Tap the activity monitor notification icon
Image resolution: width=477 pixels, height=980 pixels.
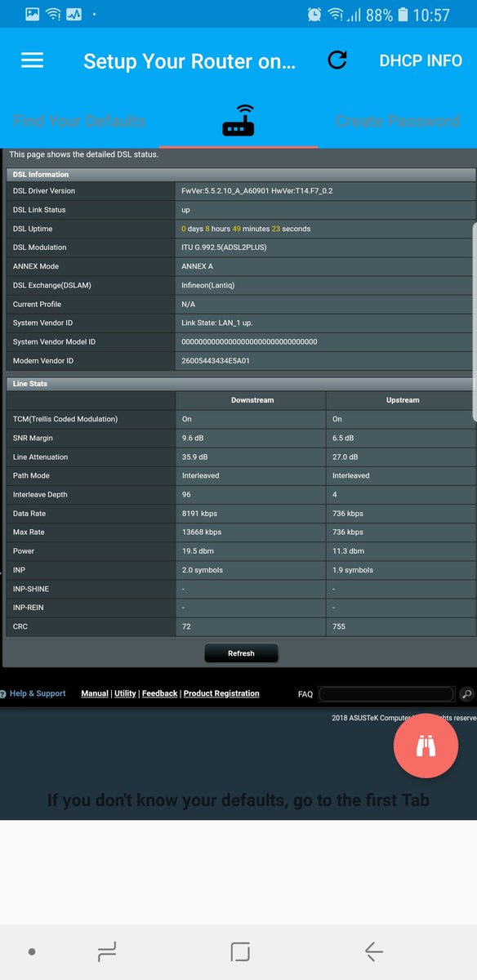pos(74,14)
